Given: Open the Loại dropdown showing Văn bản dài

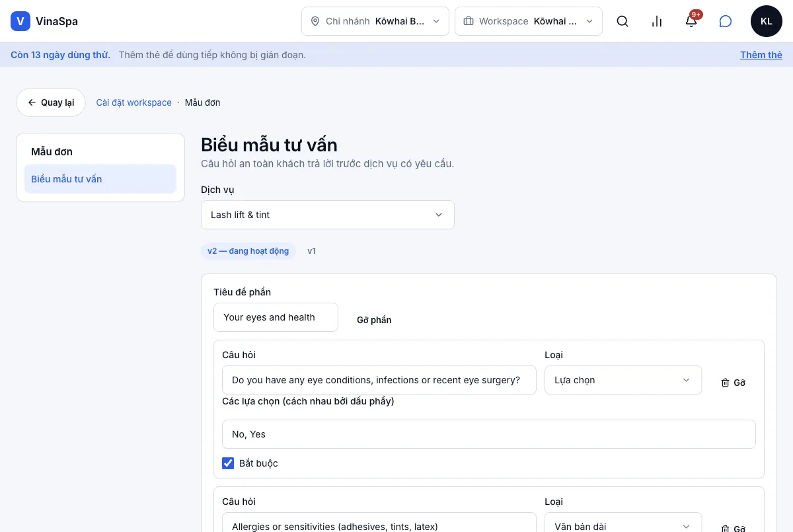Looking at the screenshot, I should tap(623, 523).
